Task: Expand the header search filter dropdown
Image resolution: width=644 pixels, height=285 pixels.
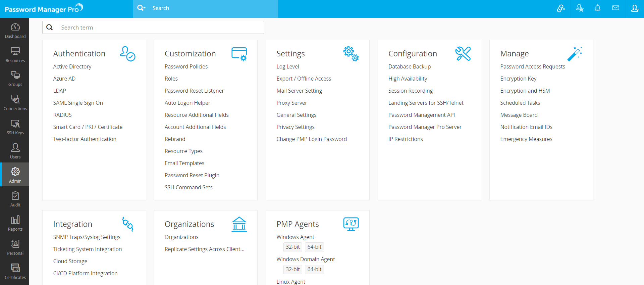Action: [141, 8]
